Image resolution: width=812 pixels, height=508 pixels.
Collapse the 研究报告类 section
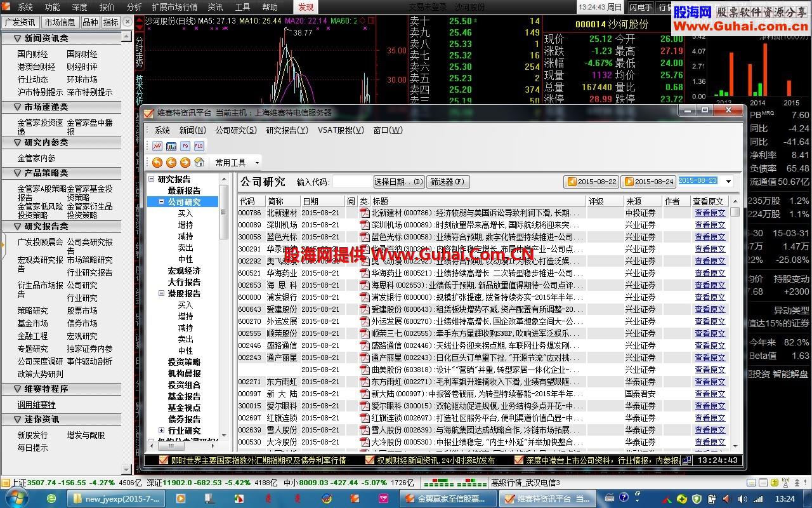pos(16,227)
